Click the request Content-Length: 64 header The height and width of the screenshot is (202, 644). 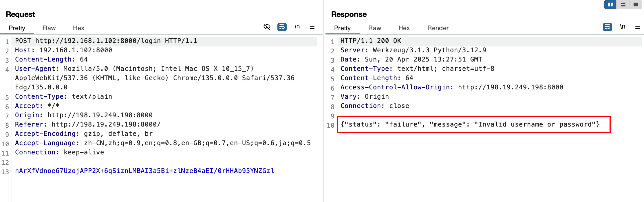52,59
